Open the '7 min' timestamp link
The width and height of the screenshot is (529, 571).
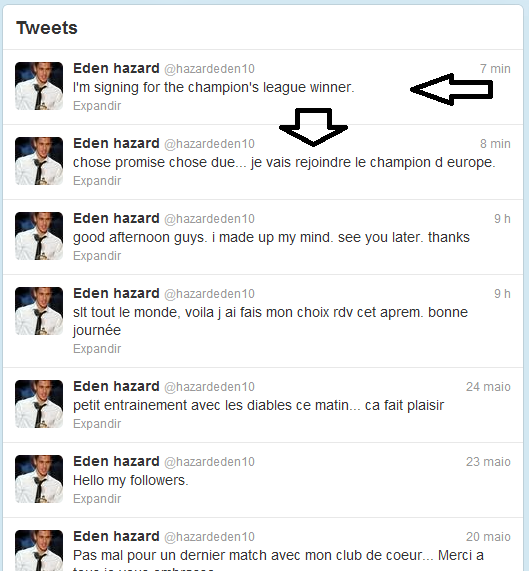pyautogui.click(x=495, y=69)
